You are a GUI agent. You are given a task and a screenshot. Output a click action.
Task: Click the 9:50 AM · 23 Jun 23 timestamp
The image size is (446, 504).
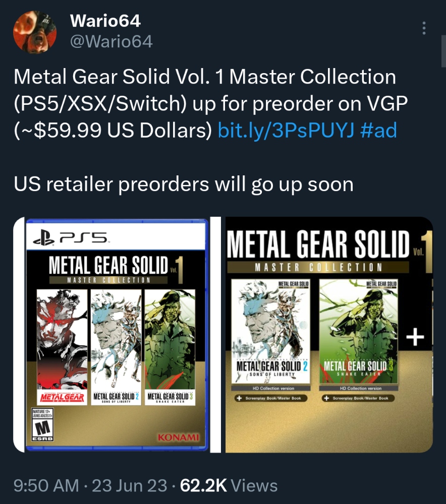90,485
